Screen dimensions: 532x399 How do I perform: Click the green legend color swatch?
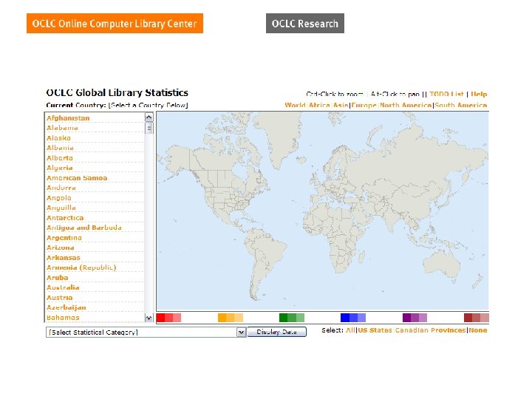point(292,318)
